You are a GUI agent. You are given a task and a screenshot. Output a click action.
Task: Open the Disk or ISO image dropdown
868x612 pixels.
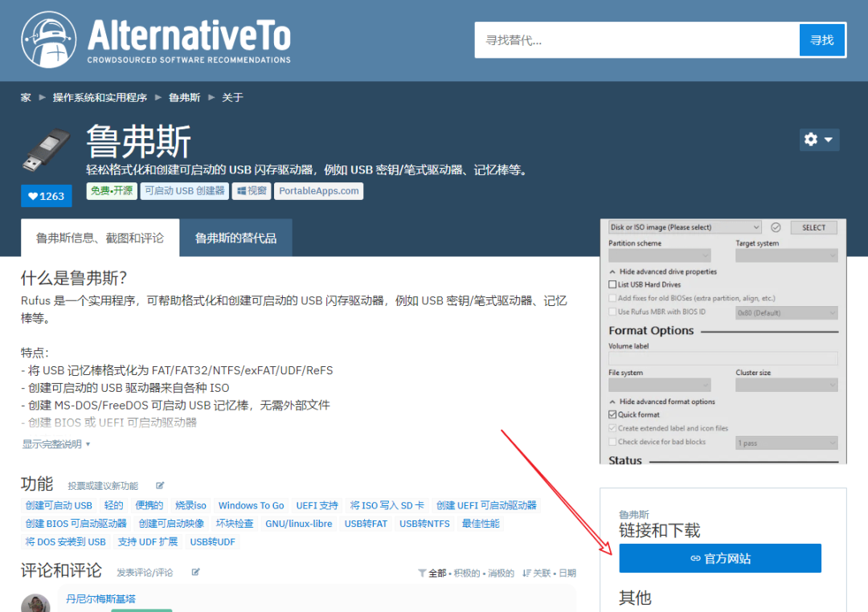click(x=684, y=227)
